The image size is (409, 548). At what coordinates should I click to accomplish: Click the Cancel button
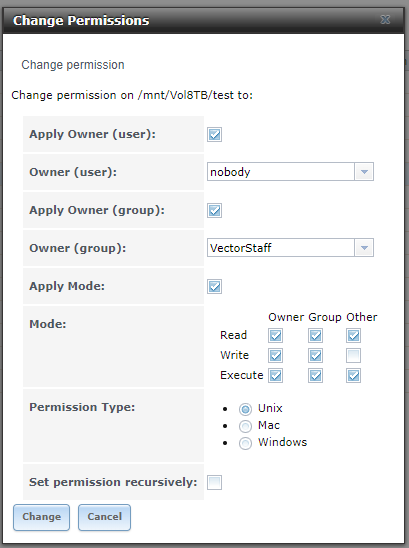[x=105, y=517]
